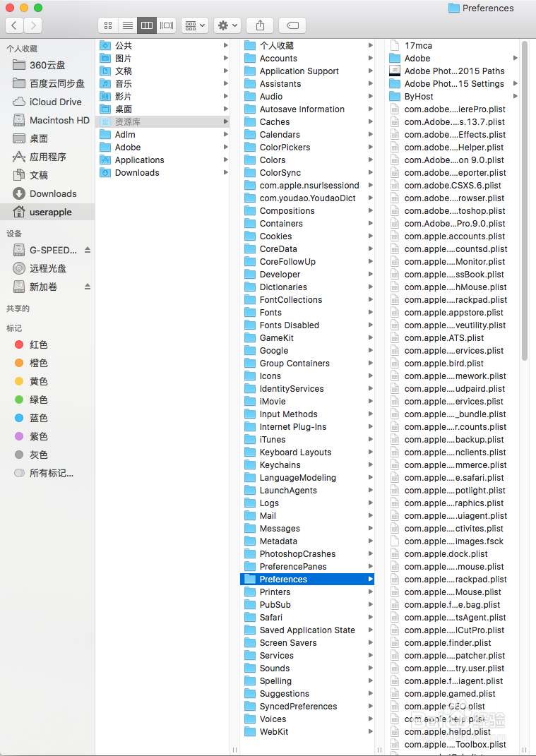536x756 pixels.
Task: Expand the Application Support folder arrow
Action: [x=371, y=71]
